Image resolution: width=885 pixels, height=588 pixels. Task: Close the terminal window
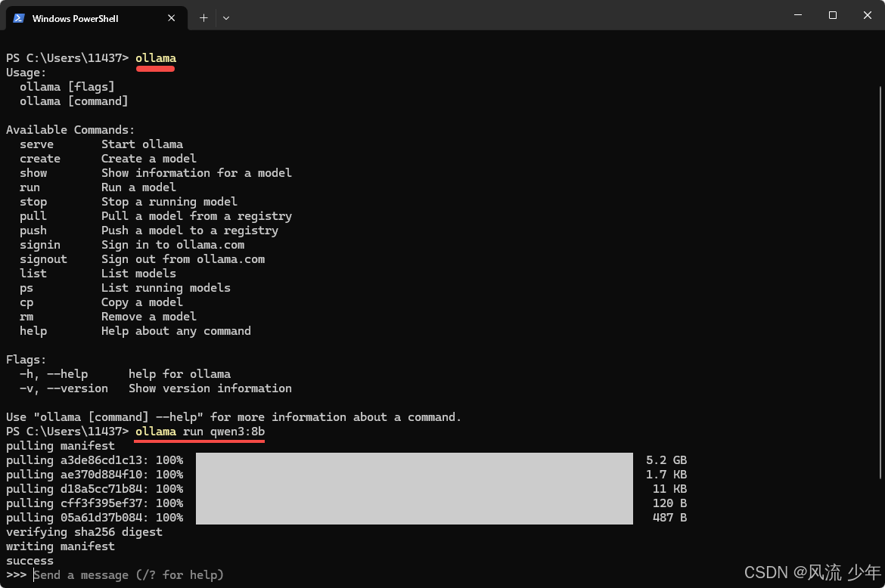pyautogui.click(x=868, y=15)
